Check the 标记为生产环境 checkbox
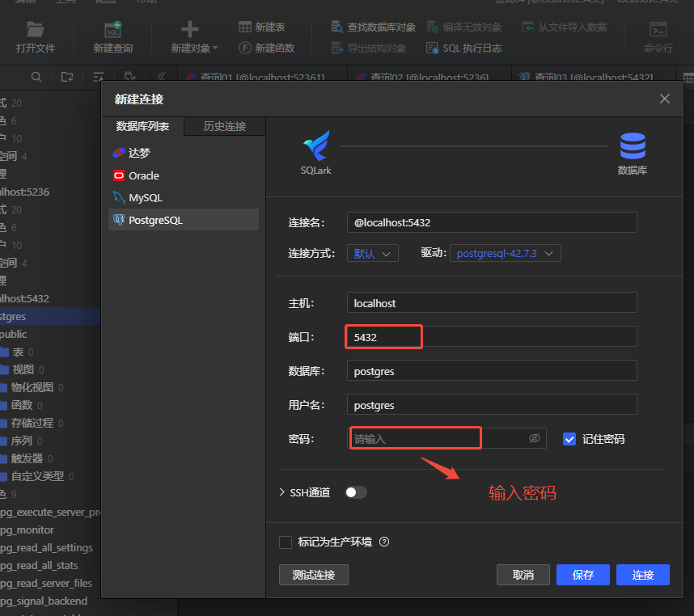Image resolution: width=694 pixels, height=616 pixels. [286, 542]
